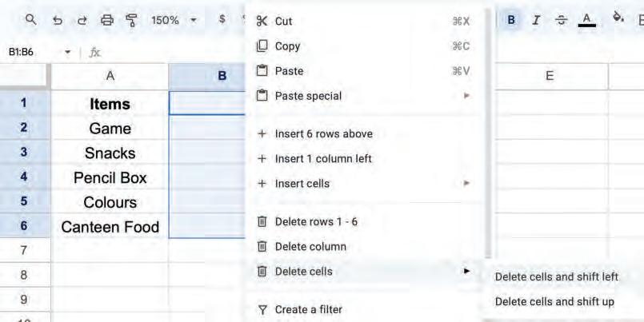Select Insert 6 rows above
This screenshot has width=644, height=322.
tap(323, 133)
